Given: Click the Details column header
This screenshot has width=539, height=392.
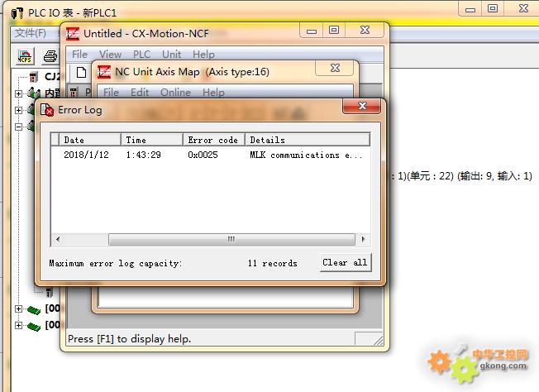Looking at the screenshot, I should pyautogui.click(x=308, y=140).
